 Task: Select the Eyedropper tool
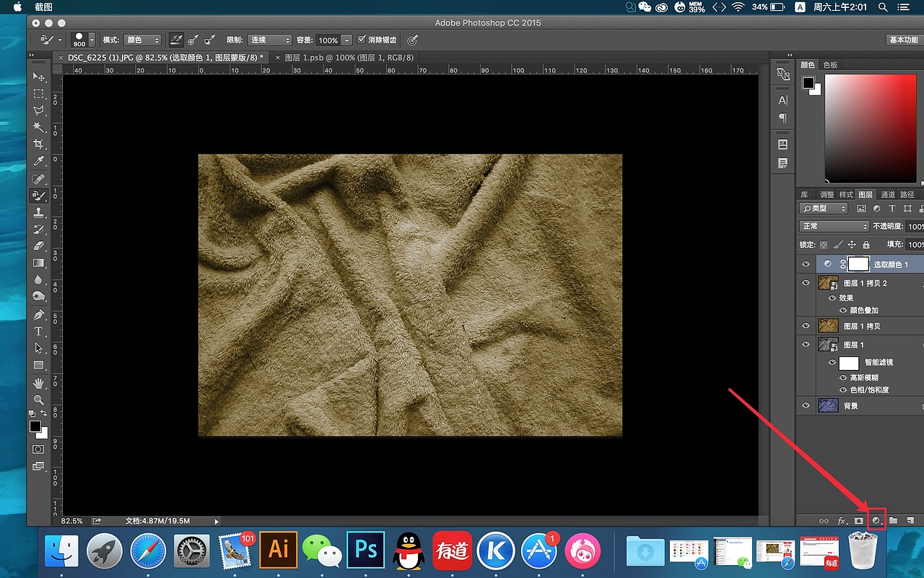[38, 161]
